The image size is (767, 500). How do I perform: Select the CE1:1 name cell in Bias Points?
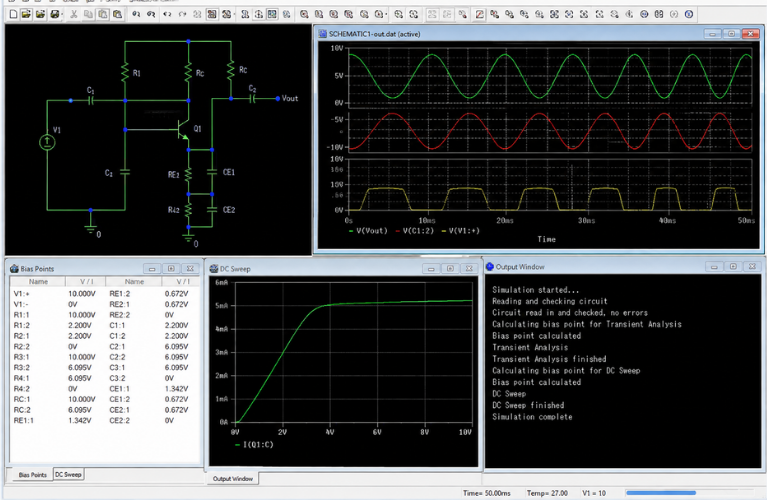(x=119, y=388)
